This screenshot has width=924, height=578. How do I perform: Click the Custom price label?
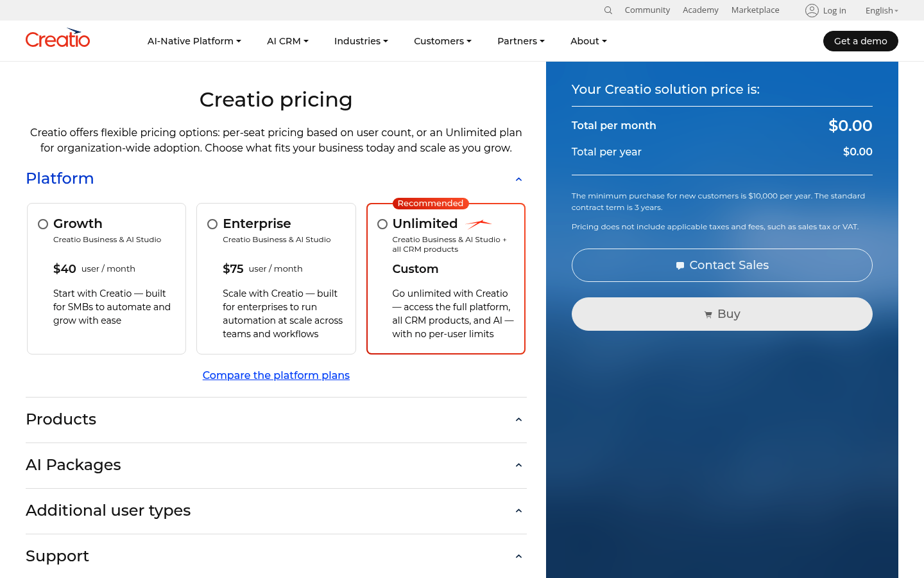(415, 269)
